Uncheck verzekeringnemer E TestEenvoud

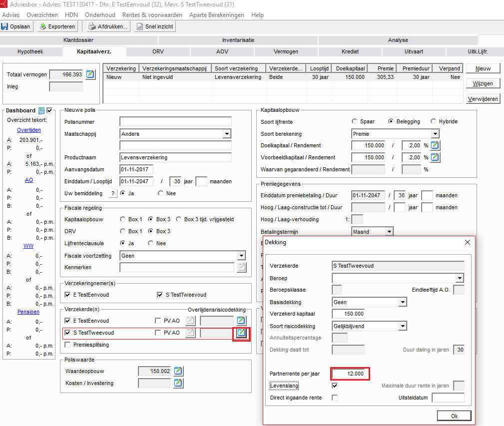coord(67,295)
